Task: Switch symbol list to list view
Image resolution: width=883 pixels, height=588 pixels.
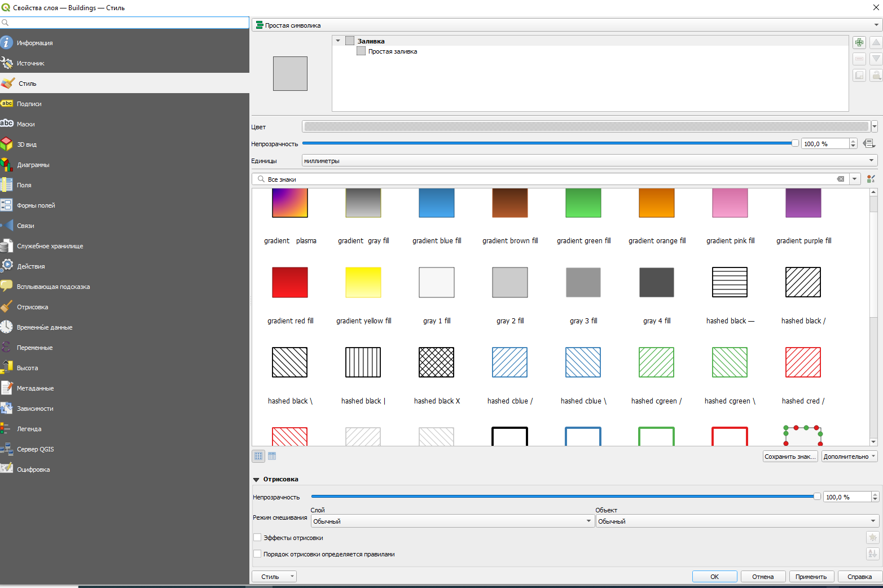Action: tap(272, 456)
